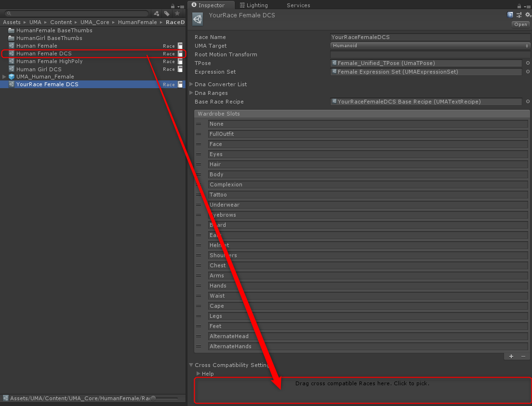Screen dimensions: 532x406
Task: Open the Inspector gear settings menu
Action: (x=528, y=15)
